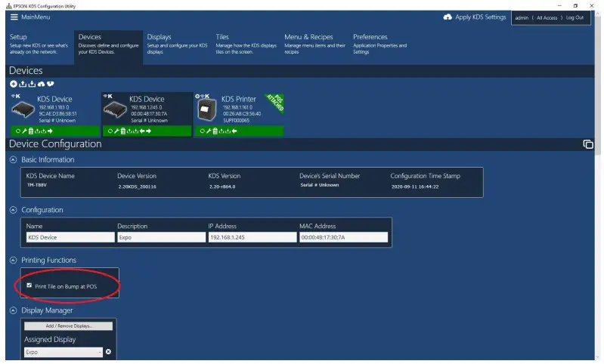The width and height of the screenshot is (604, 364).
Task: Click the Add / Remove Displays button
Action: pos(69,326)
